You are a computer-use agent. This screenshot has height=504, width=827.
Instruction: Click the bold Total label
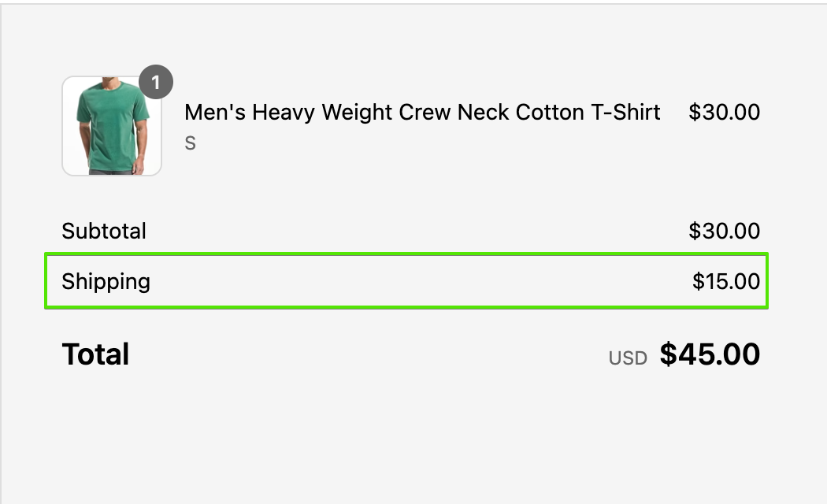tap(95, 354)
